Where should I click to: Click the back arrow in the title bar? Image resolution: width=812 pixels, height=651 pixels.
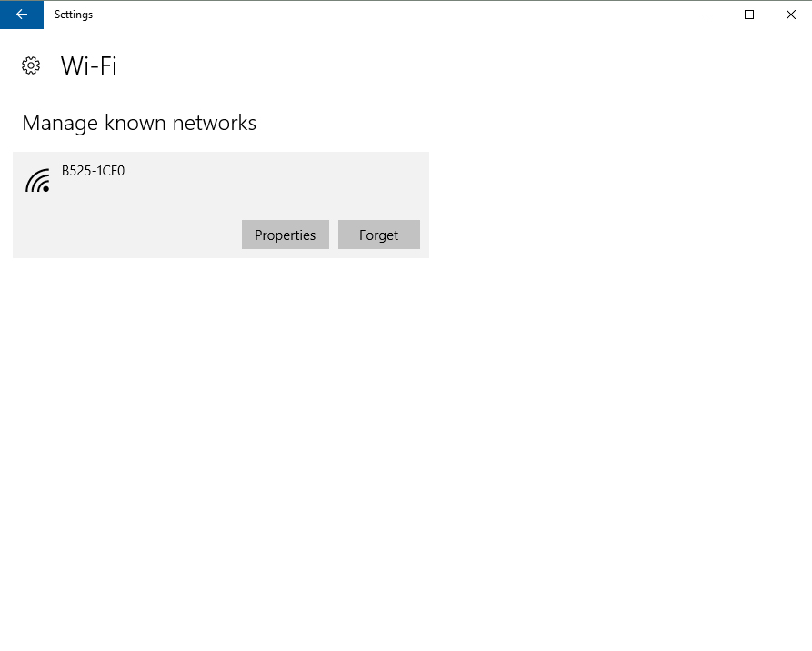point(22,15)
